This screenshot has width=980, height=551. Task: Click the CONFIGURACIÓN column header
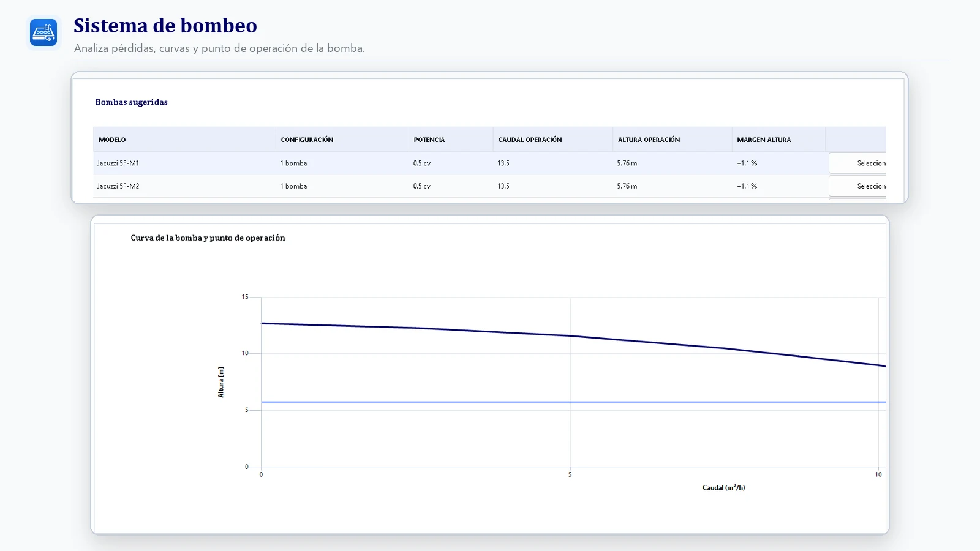click(307, 140)
